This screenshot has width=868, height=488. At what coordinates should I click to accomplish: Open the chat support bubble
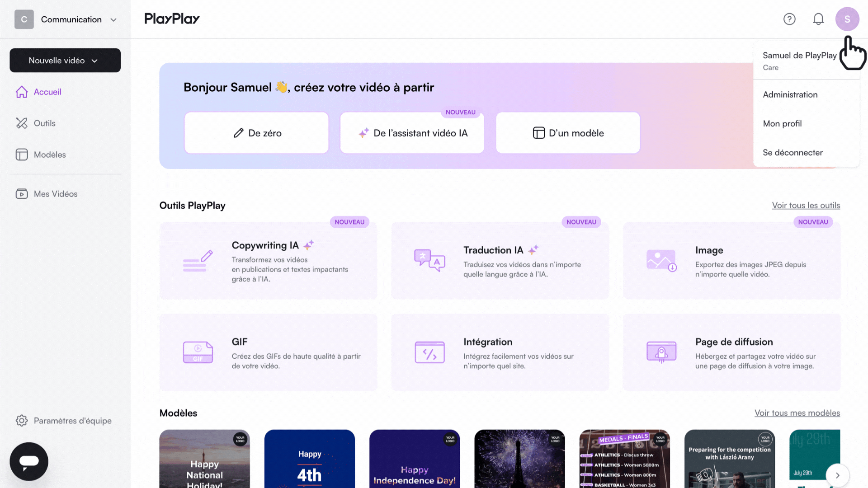[29, 461]
